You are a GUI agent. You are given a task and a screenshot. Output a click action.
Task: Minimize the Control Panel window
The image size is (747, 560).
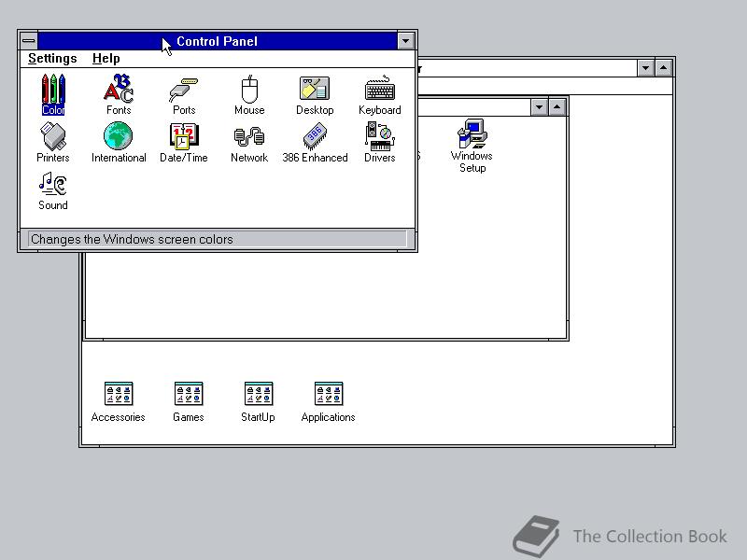coord(406,41)
